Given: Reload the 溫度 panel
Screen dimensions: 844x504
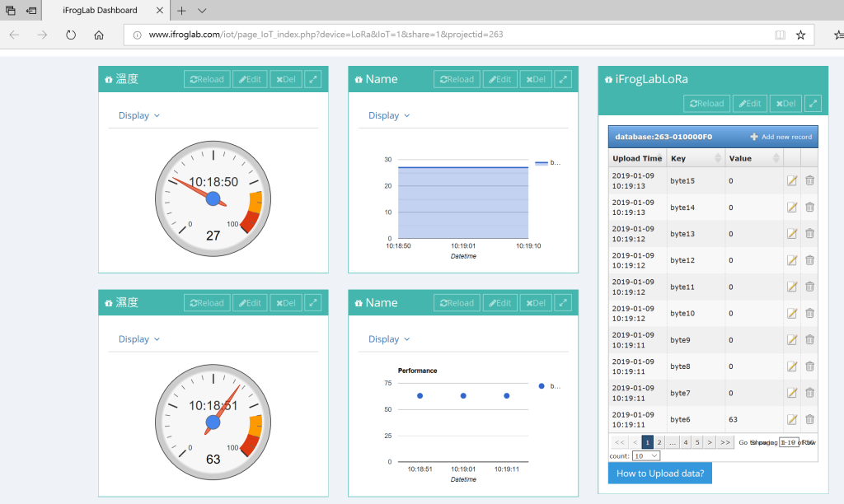Looking at the screenshot, I should (x=207, y=79).
